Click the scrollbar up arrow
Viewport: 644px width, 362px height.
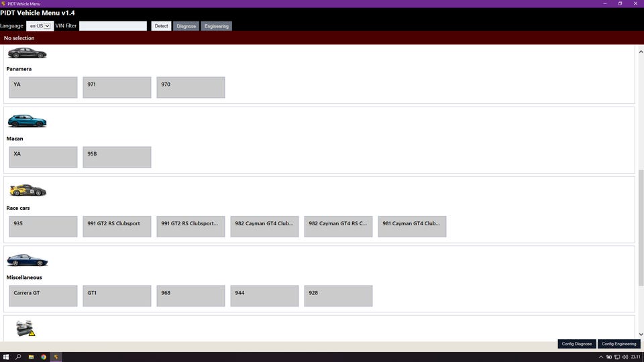(x=641, y=52)
